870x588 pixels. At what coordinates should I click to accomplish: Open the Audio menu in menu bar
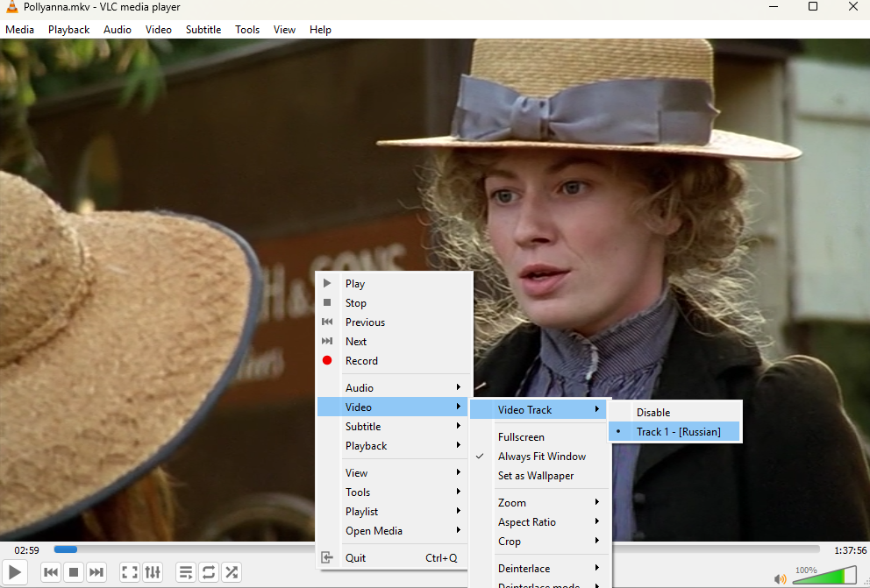(x=117, y=30)
